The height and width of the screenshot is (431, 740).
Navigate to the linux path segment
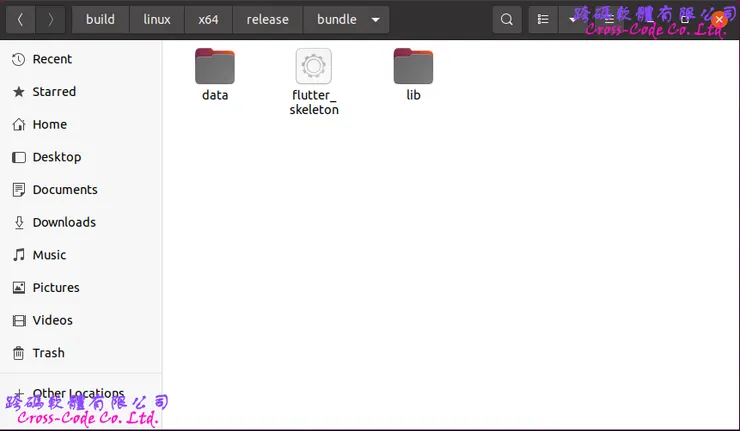(x=157, y=19)
